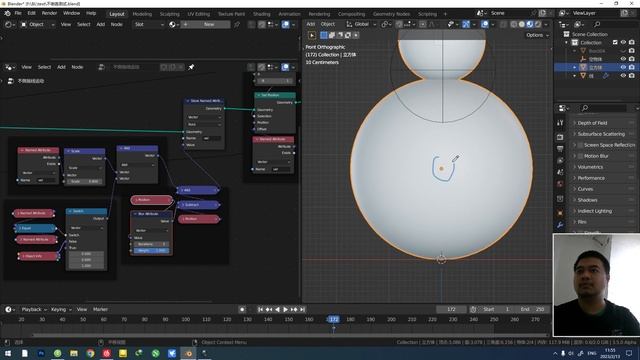Open the viewport Options dropdown
Viewport: 640px width, 360px height.
537,36
